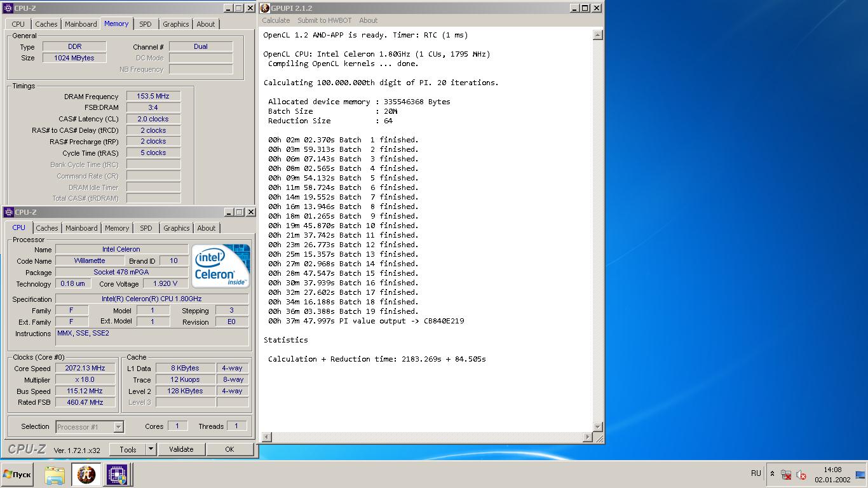Click Core Voltage value 1.920 V
868x488 pixels.
pos(165,283)
